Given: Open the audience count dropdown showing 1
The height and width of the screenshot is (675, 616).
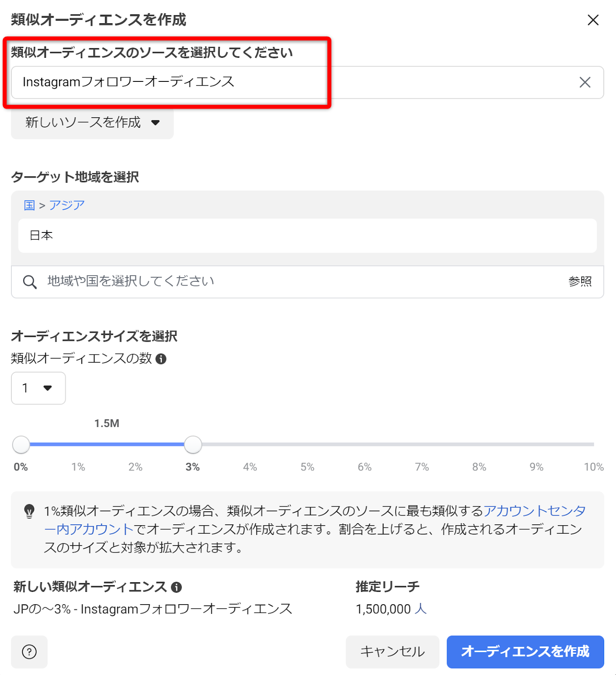Looking at the screenshot, I should click(x=38, y=388).
